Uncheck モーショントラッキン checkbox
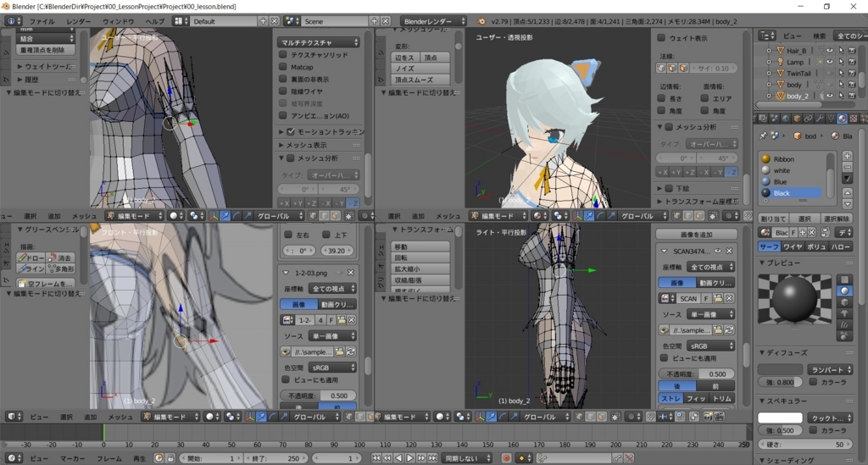Image resolution: width=868 pixels, height=465 pixels. 291,131
